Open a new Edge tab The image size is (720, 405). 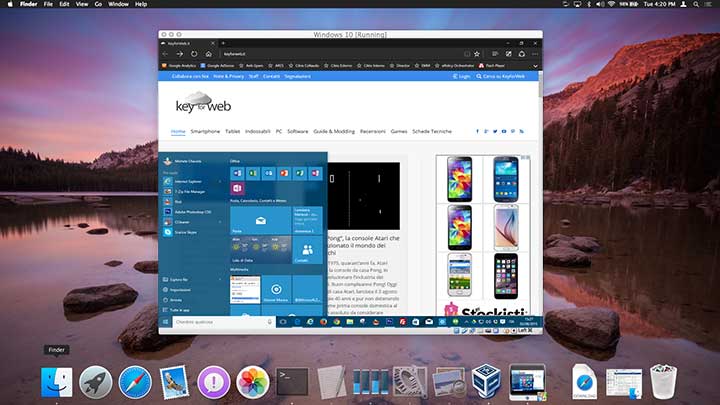tap(223, 43)
